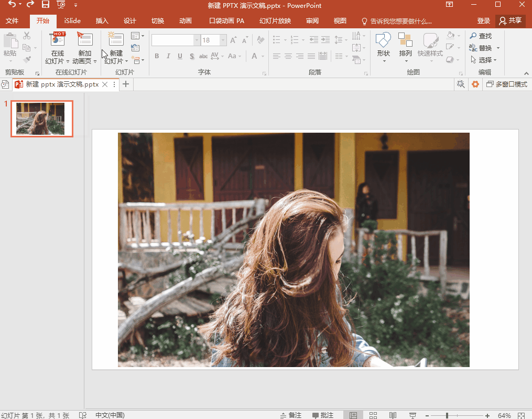This screenshot has width=532, height=419.
Task: Click the 登录 (Sign in) button
Action: (483, 21)
